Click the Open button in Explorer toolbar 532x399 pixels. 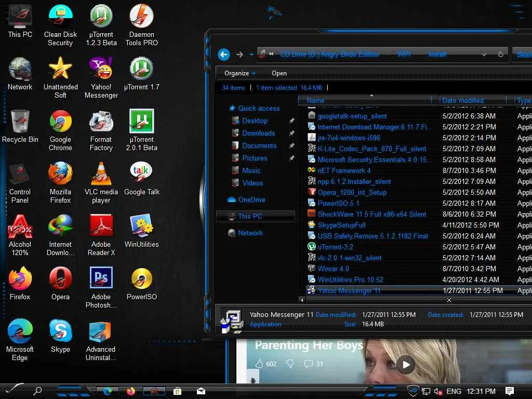coord(279,73)
